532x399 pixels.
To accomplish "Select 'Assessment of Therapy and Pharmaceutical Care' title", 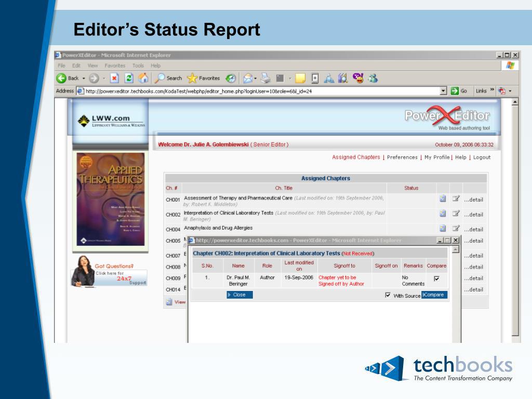I will click(238, 198).
